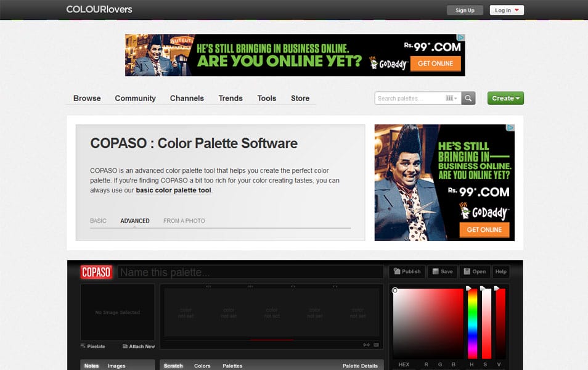This screenshot has height=370, width=588.
Task: Click inside the red saturation-value color square
Action: click(428, 324)
